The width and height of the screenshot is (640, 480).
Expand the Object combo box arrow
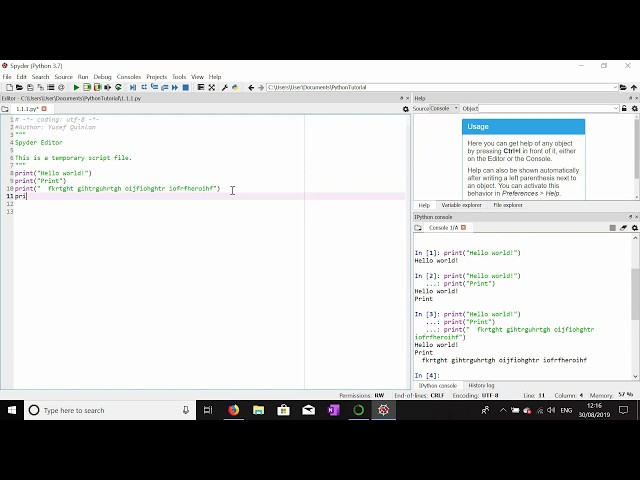click(x=616, y=108)
